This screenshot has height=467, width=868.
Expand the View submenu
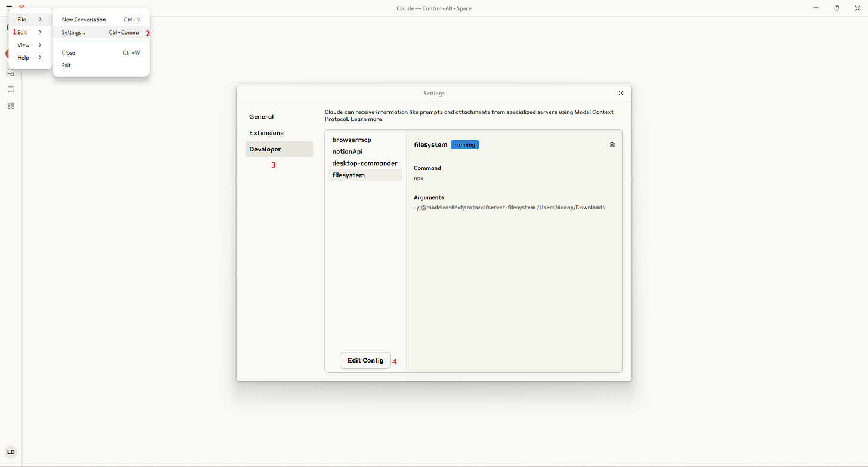(30, 45)
